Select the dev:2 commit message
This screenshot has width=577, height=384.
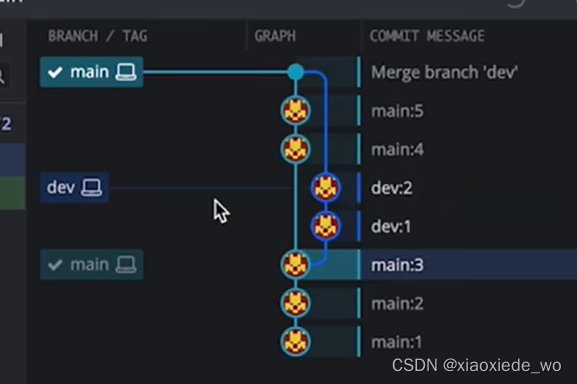[392, 188]
